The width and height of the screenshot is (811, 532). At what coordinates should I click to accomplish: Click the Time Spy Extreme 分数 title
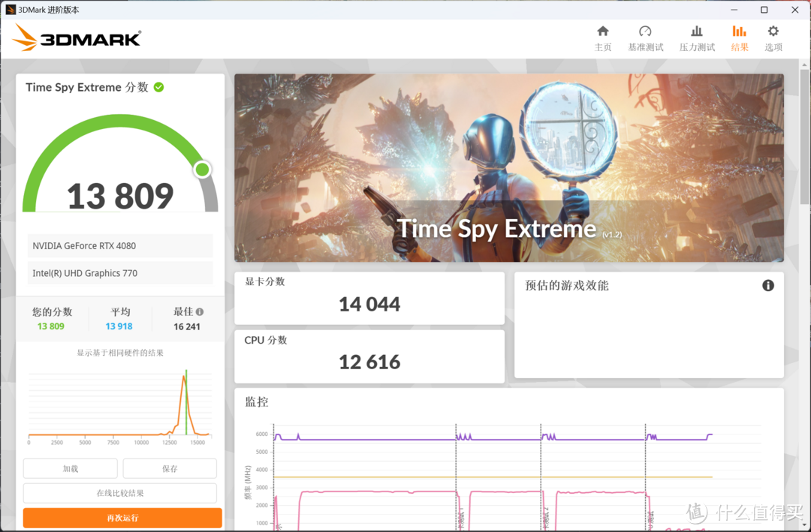pos(87,87)
